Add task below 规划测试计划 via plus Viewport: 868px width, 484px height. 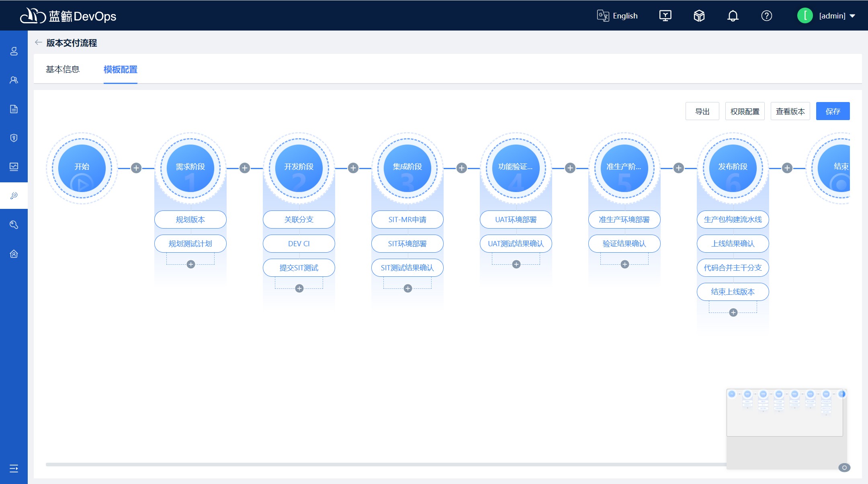(191, 264)
